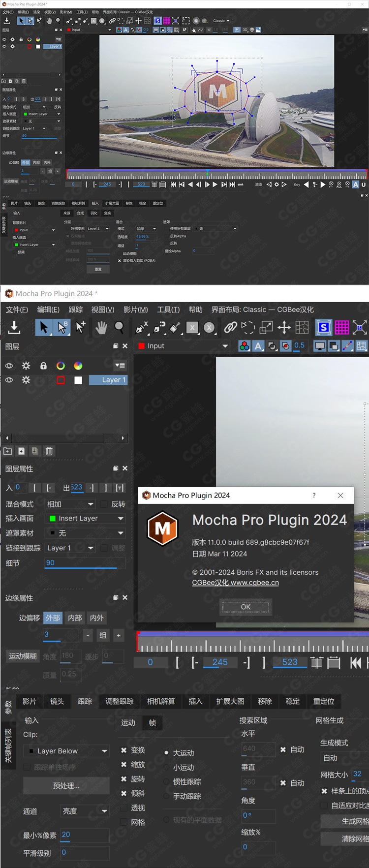Click the play forward button in small top window

point(215,185)
